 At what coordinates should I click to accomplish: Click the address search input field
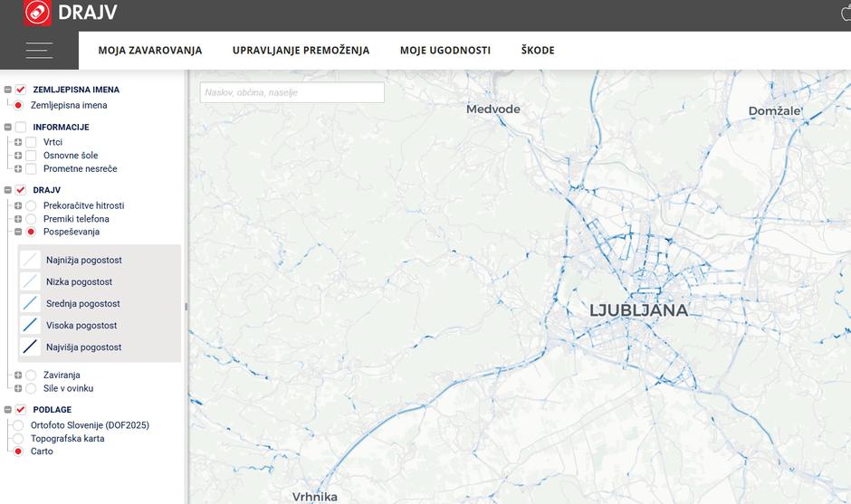(292, 92)
